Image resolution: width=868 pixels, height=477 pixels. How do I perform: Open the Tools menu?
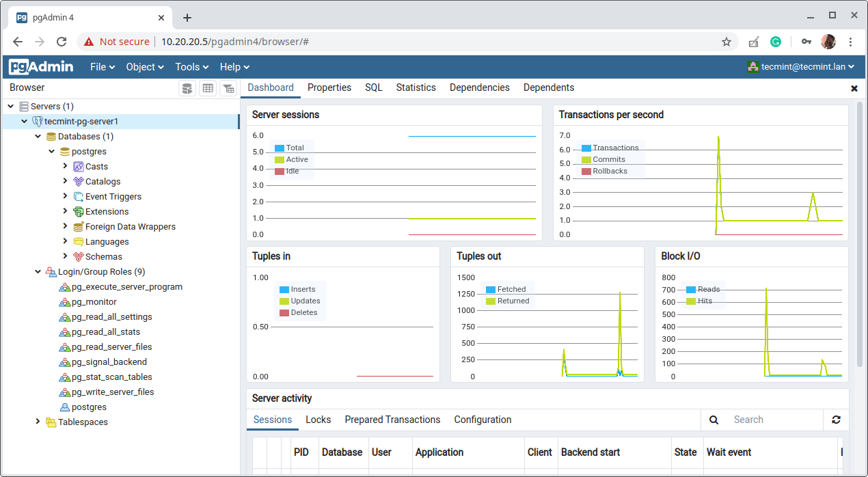[191, 67]
